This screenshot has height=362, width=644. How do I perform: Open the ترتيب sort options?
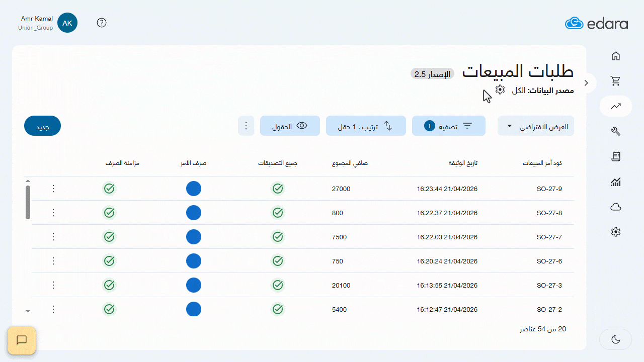click(x=366, y=126)
